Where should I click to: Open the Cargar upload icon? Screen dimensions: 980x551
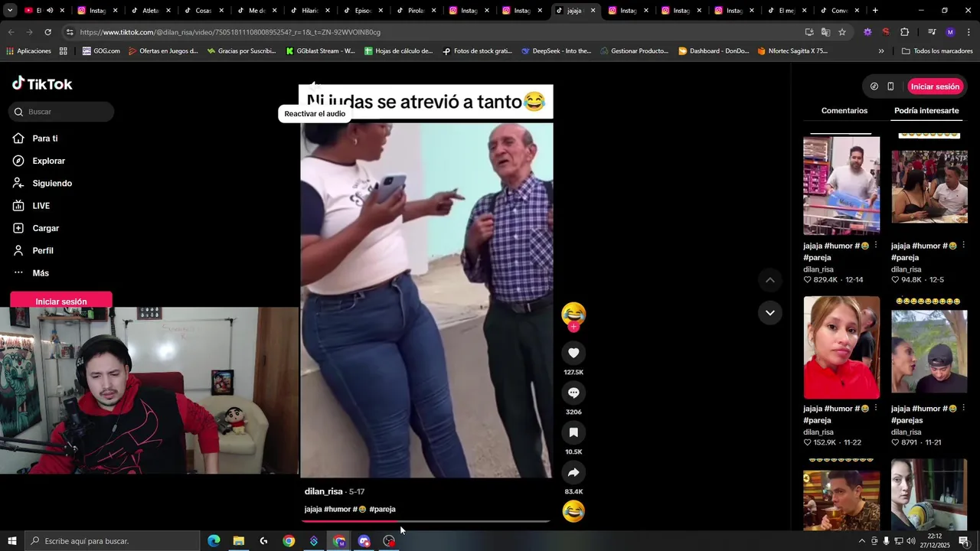[18, 228]
